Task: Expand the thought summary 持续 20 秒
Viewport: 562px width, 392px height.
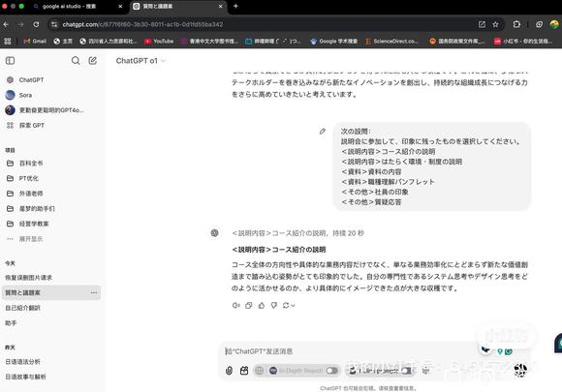Action: pyautogui.click(x=297, y=233)
